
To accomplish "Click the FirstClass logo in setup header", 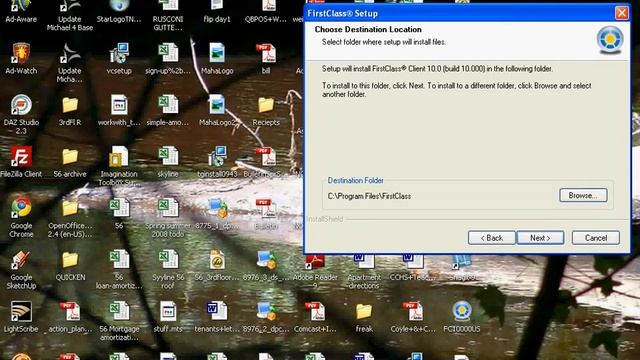I will coord(610,40).
